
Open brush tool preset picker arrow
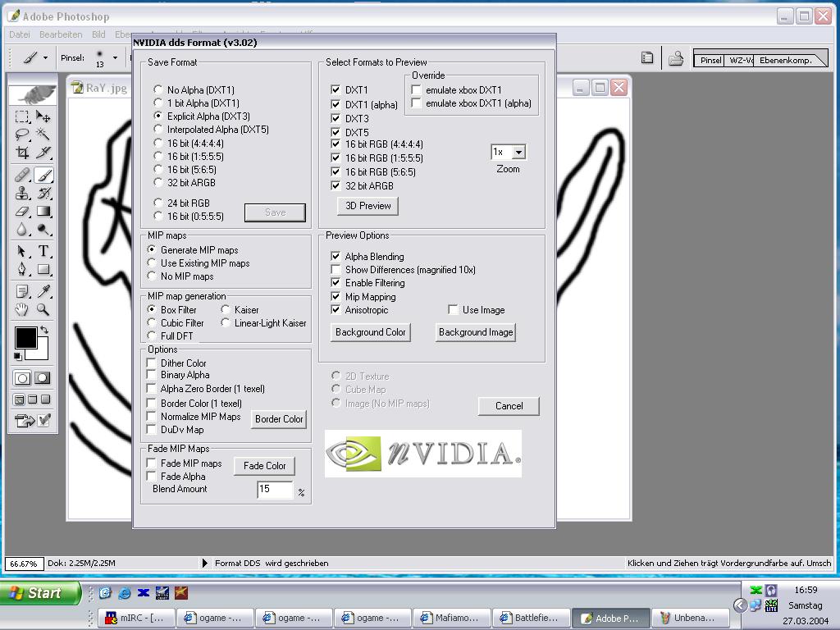point(46,58)
